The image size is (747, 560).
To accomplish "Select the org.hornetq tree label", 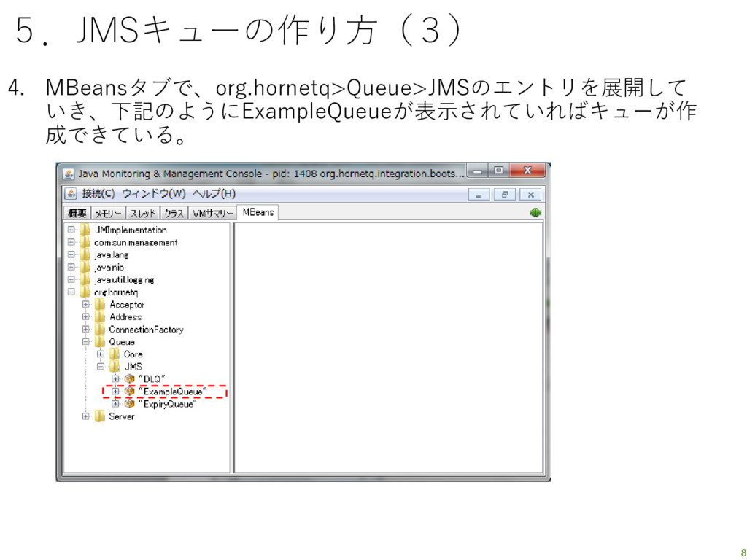I will [x=116, y=292].
